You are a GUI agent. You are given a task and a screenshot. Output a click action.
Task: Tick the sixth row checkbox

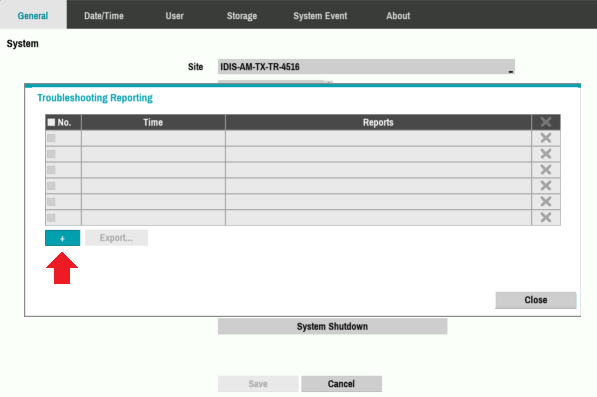point(51,218)
